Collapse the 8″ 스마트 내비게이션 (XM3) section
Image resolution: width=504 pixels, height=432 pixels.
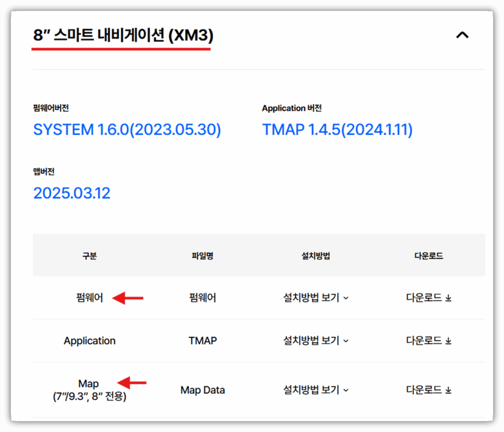point(462,35)
